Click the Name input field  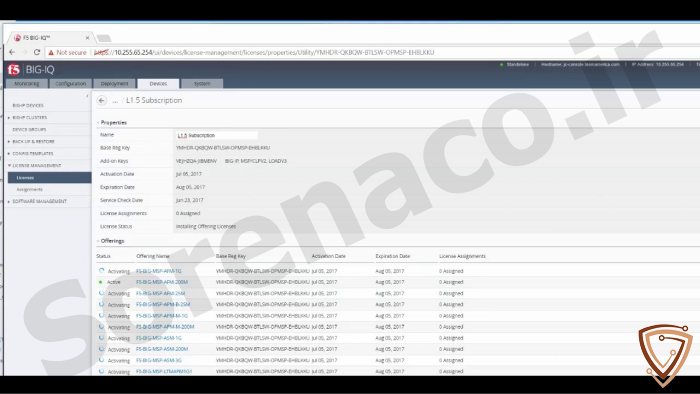point(217,135)
